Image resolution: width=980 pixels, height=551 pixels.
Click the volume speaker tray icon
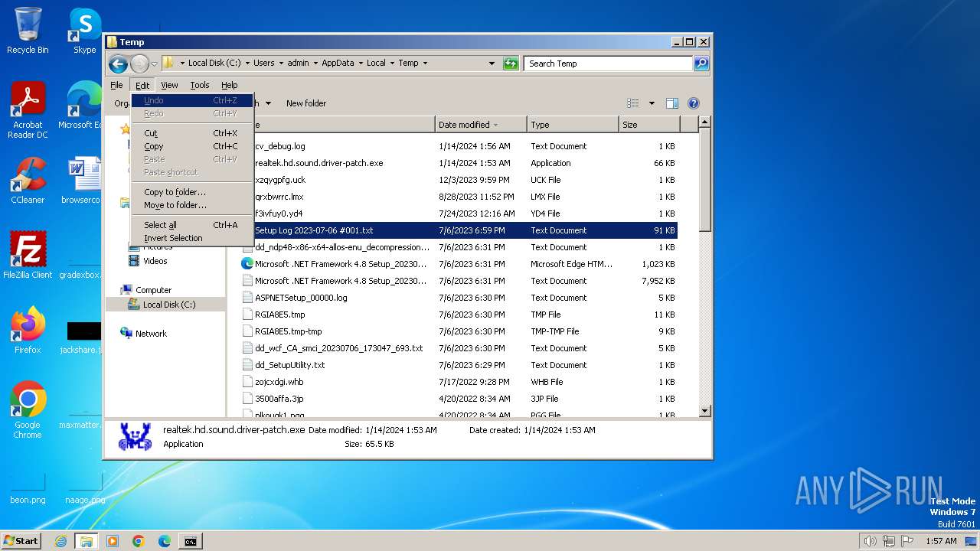click(870, 541)
